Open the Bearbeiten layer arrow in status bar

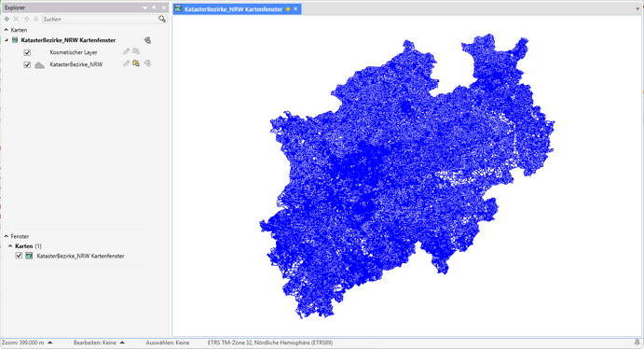click(122, 342)
